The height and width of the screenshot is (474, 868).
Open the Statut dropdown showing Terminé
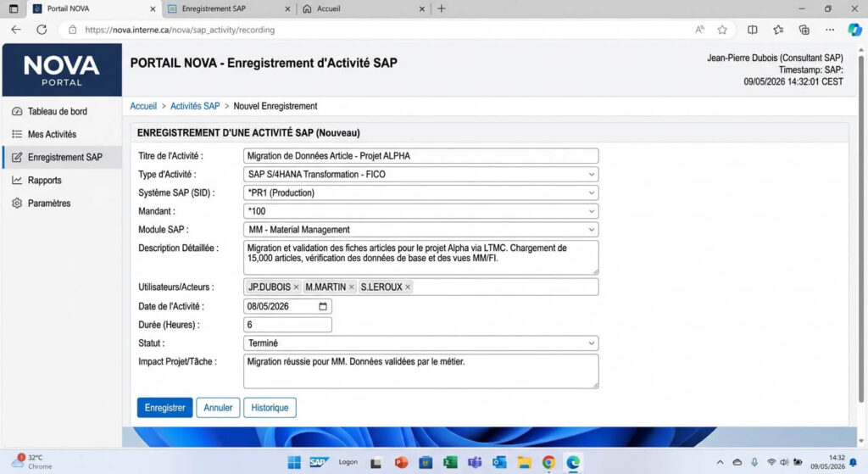(x=420, y=343)
